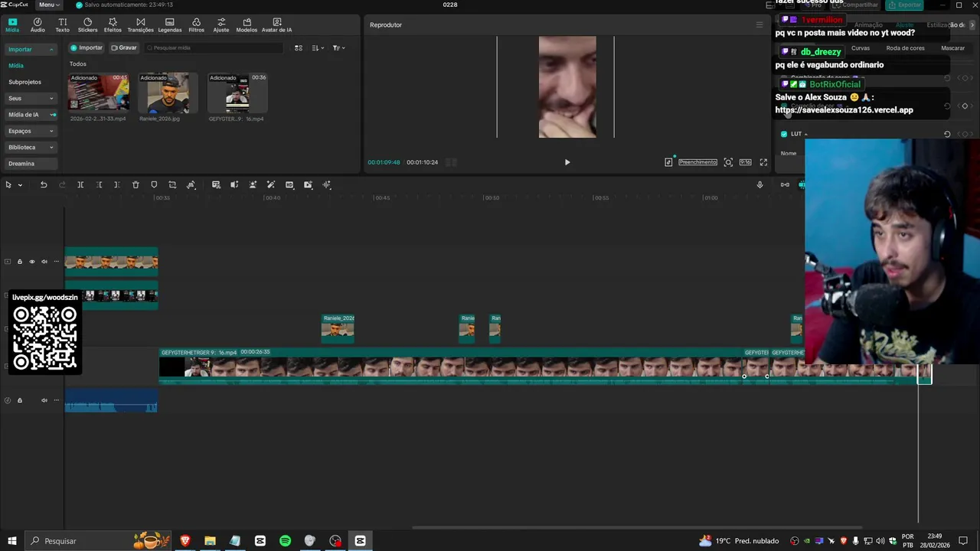Click the Preenchimento button in the player
Image resolution: width=980 pixels, height=551 pixels.
697,162
